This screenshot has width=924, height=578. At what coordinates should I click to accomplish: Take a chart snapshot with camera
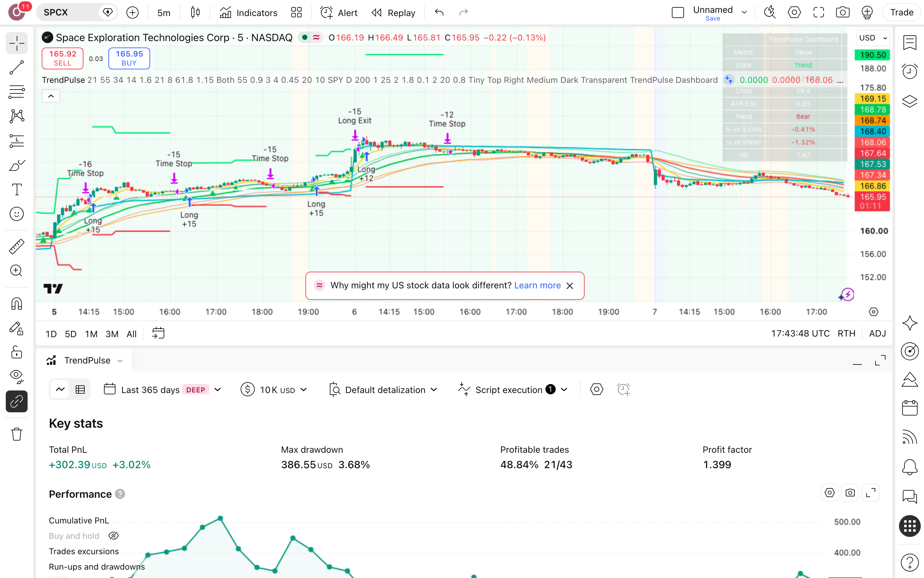843,13
